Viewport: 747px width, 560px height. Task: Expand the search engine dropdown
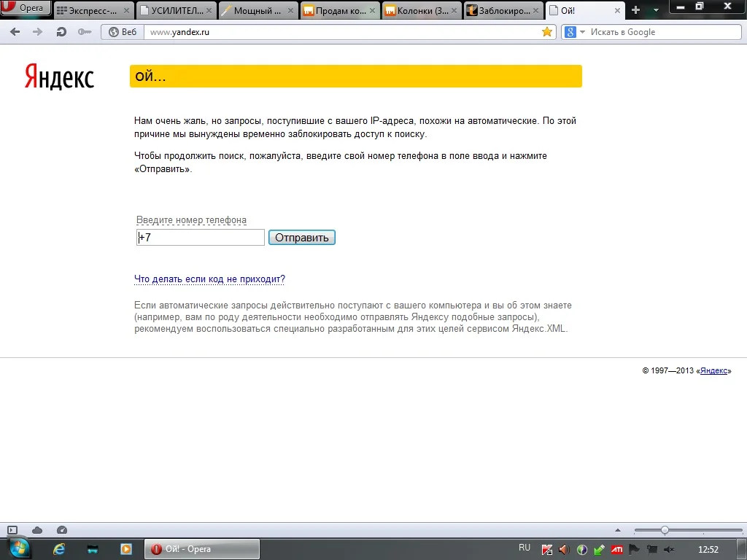[x=582, y=32]
